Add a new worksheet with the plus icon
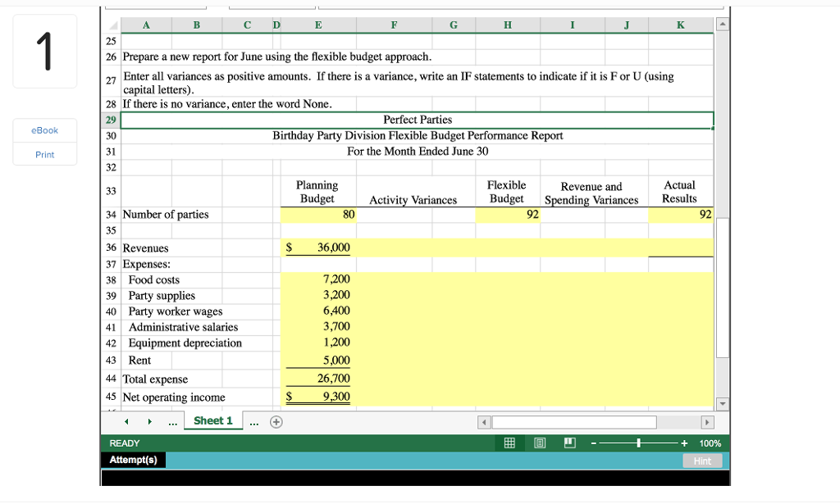The width and height of the screenshot is (840, 504). pos(276,420)
